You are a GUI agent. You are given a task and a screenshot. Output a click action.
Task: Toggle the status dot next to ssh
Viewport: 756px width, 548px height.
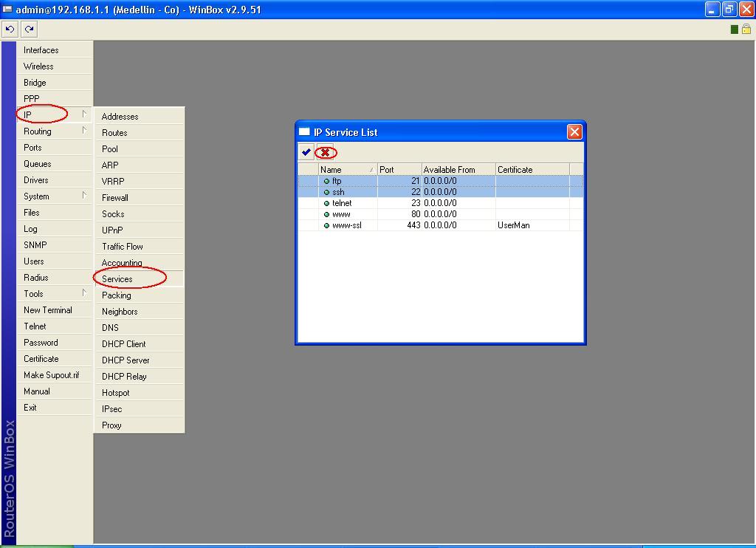point(326,191)
